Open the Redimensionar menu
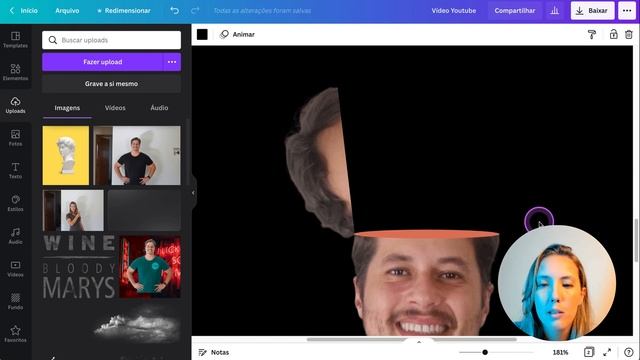The width and height of the screenshot is (640, 360). point(124,11)
